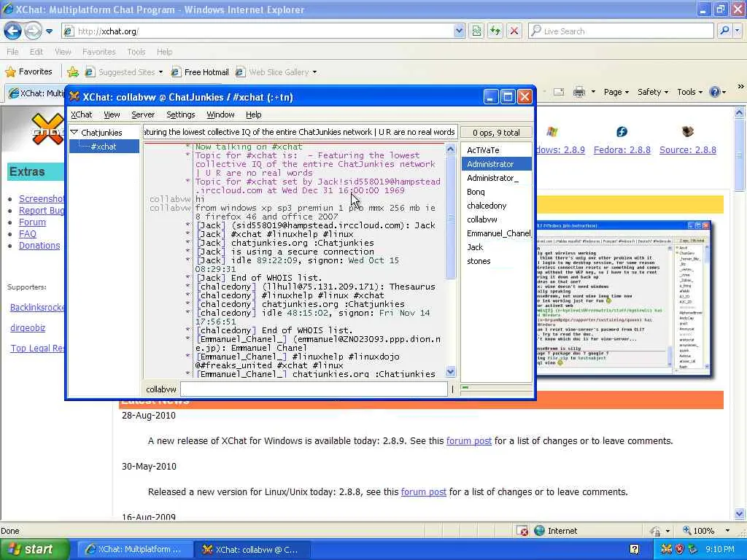Click the Forum link in Extras
The width and height of the screenshot is (747, 560).
32,222
